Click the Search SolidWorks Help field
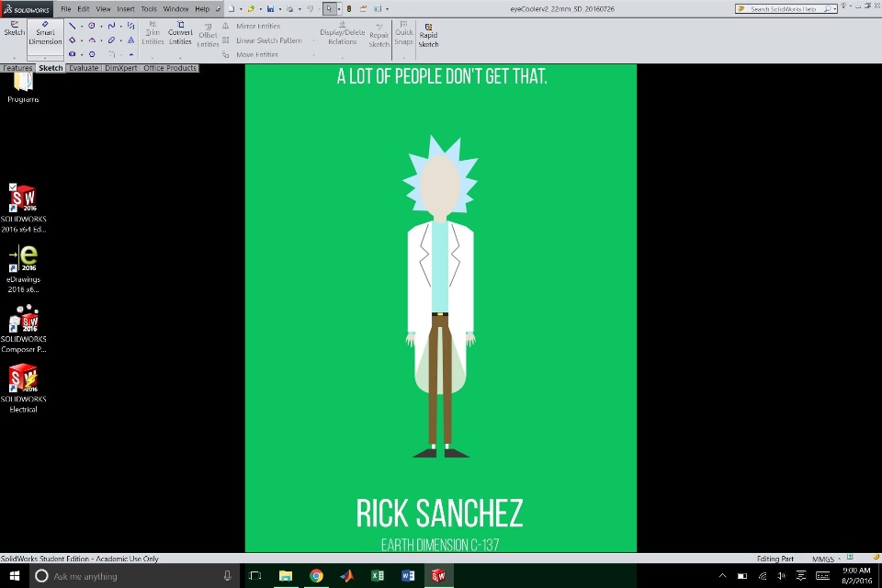 [786, 9]
